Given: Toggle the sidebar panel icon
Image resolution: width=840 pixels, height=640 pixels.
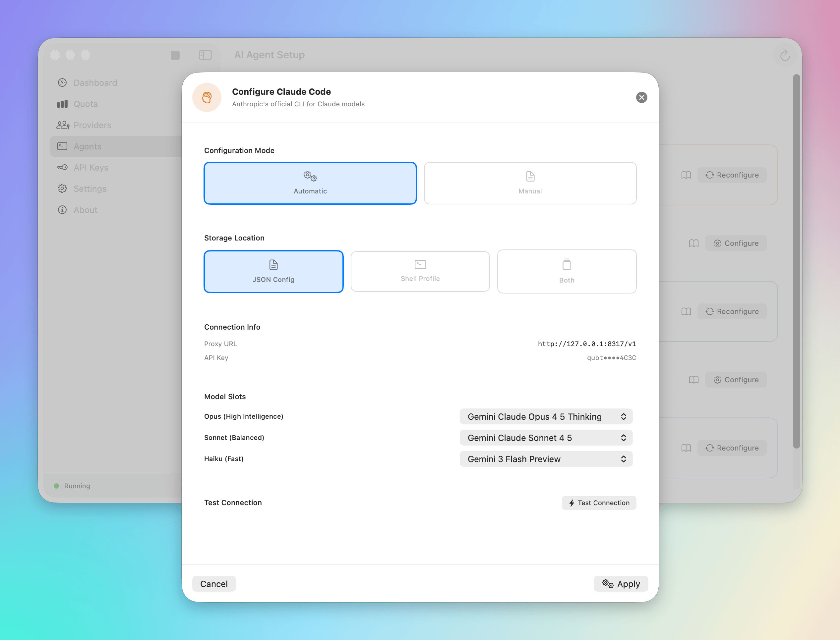Looking at the screenshot, I should 205,55.
